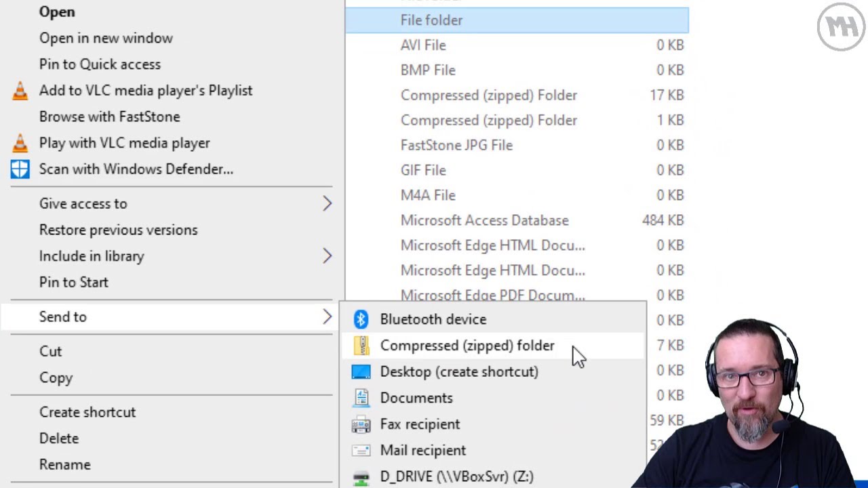Click the Fax recipient printer icon
Screen dimensions: 868x488
click(361, 424)
